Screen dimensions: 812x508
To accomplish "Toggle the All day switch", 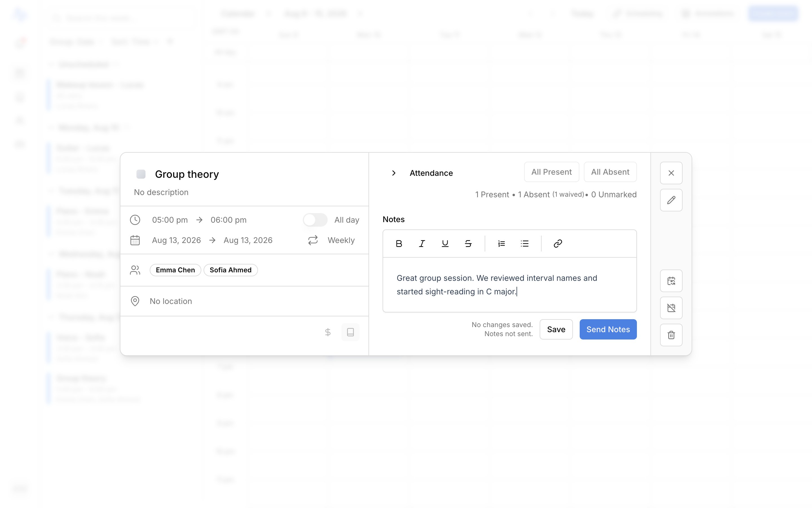I will click(x=315, y=220).
